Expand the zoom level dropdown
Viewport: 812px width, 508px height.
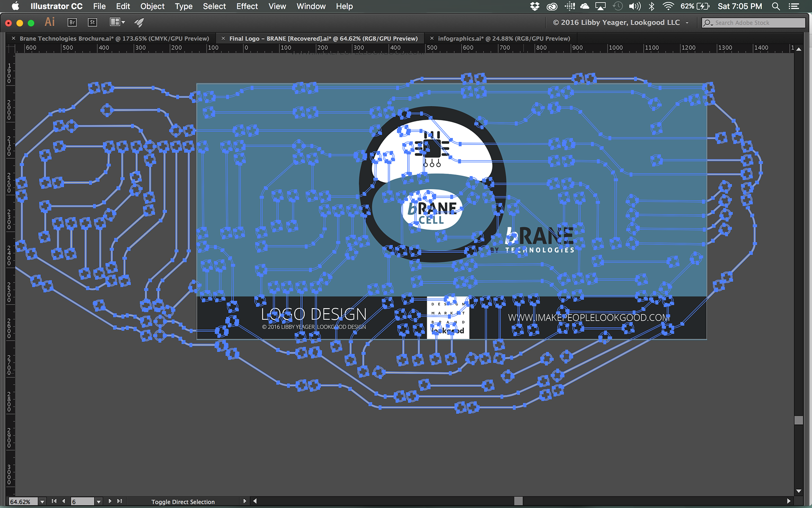pos(42,502)
